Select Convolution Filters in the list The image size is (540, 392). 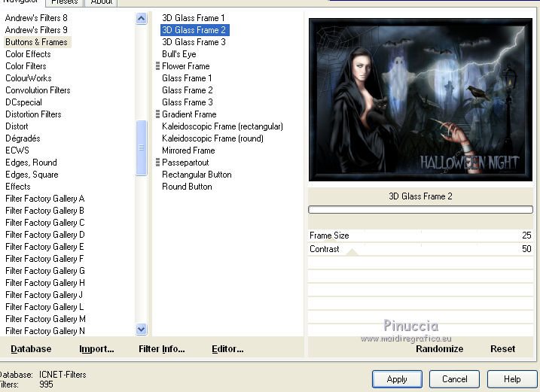[x=38, y=90]
